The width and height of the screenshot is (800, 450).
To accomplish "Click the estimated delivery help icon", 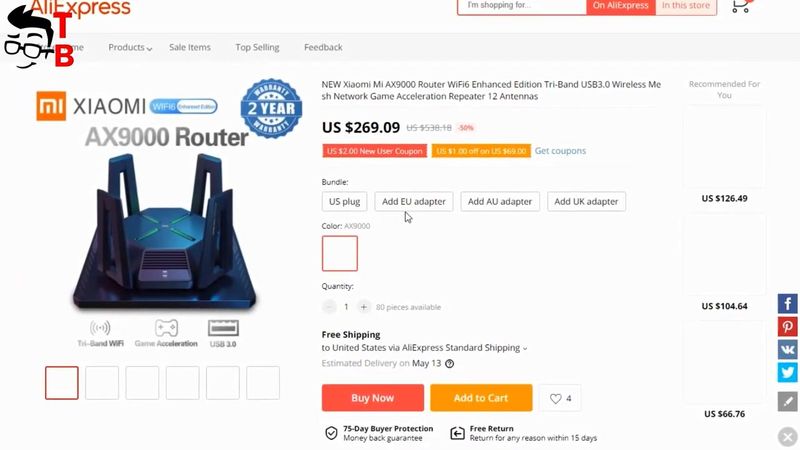I will pyautogui.click(x=449, y=364).
